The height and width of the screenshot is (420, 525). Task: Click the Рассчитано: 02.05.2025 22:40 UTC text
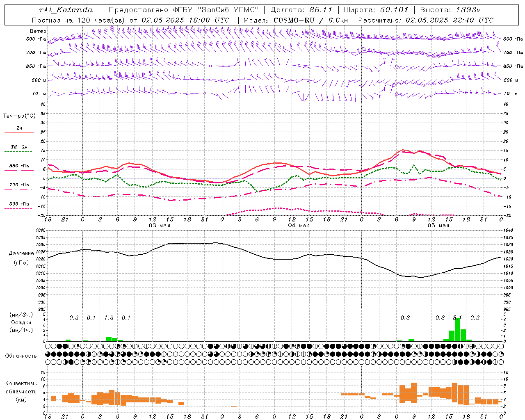click(426, 20)
